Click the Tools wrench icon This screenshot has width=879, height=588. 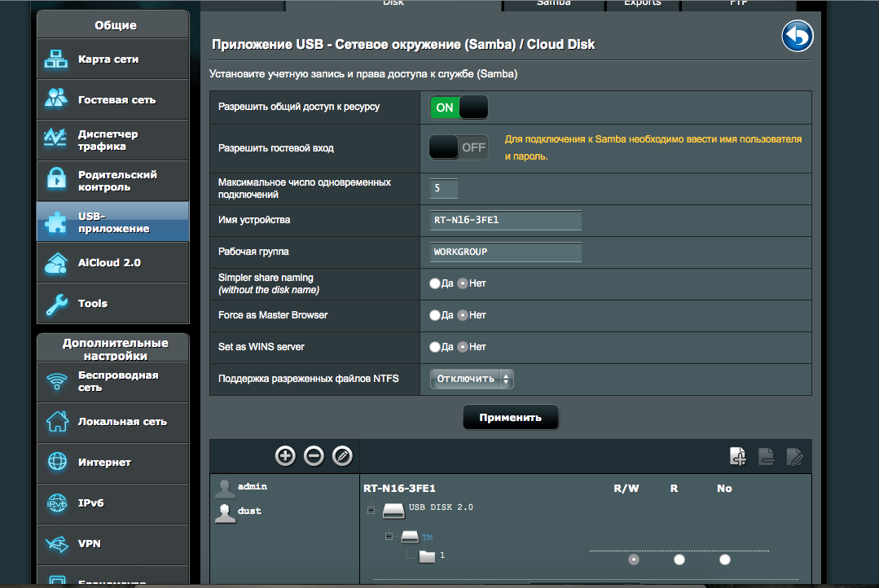click(x=56, y=304)
